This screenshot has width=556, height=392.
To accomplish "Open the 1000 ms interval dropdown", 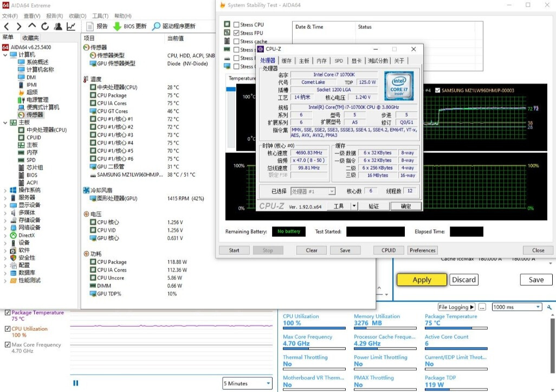I will tap(516, 307).
